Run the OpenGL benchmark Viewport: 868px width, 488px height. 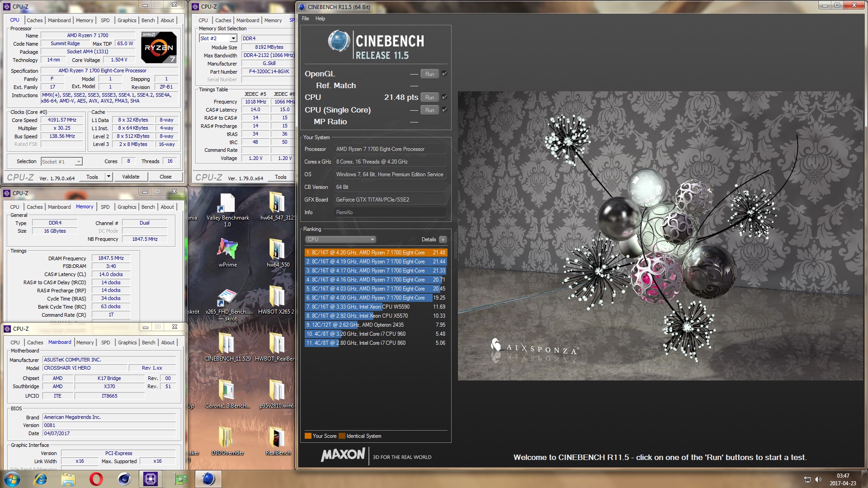(429, 74)
